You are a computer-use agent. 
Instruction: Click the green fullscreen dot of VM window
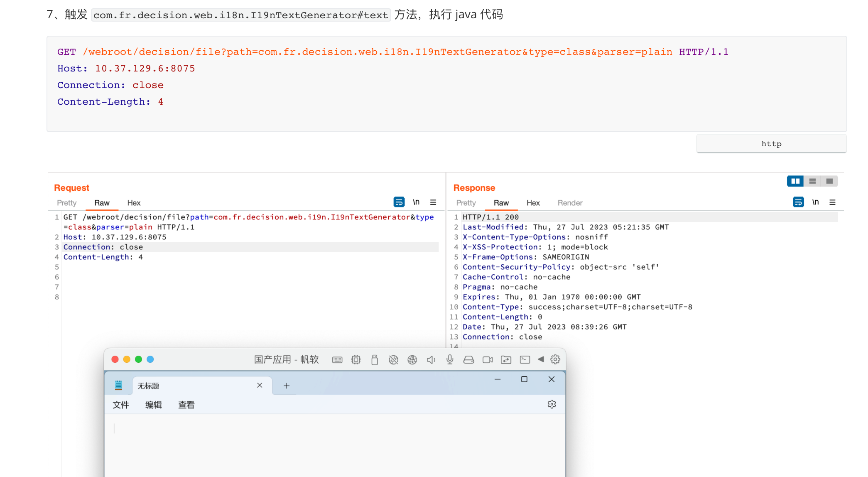138,359
